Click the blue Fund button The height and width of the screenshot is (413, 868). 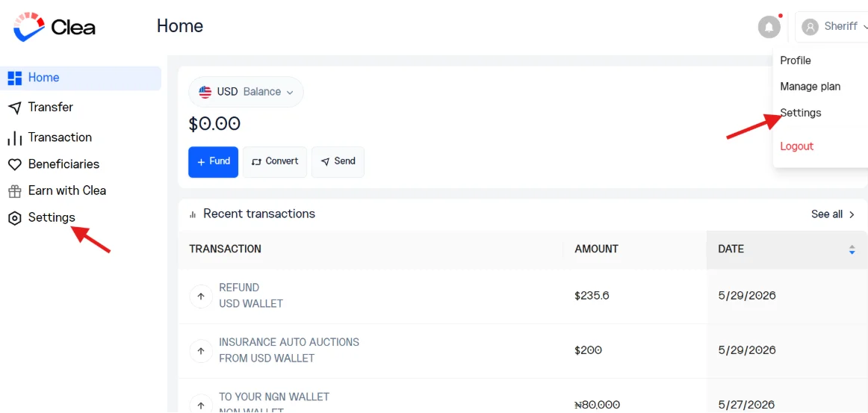coord(213,161)
